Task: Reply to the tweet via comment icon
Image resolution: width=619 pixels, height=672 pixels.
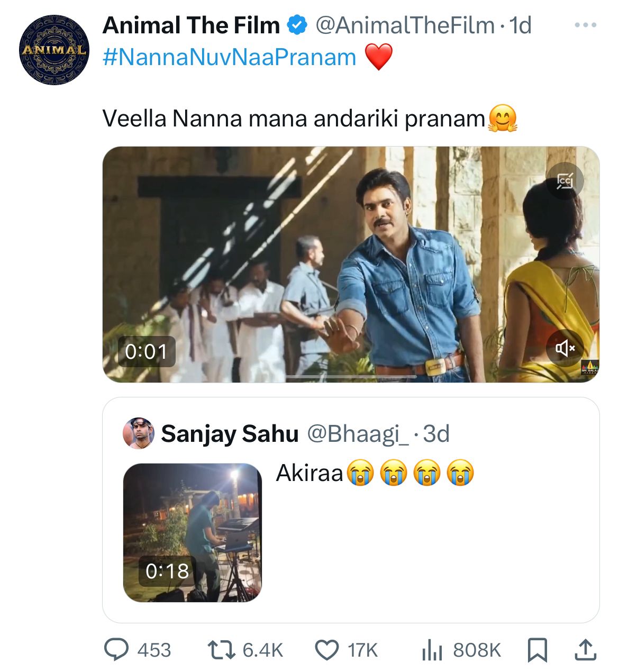Action: (116, 650)
